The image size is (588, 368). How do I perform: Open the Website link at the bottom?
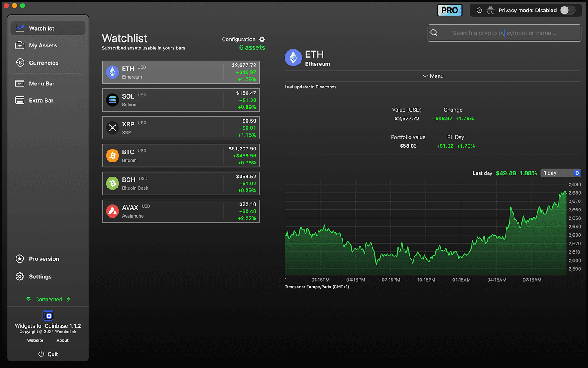click(x=35, y=340)
